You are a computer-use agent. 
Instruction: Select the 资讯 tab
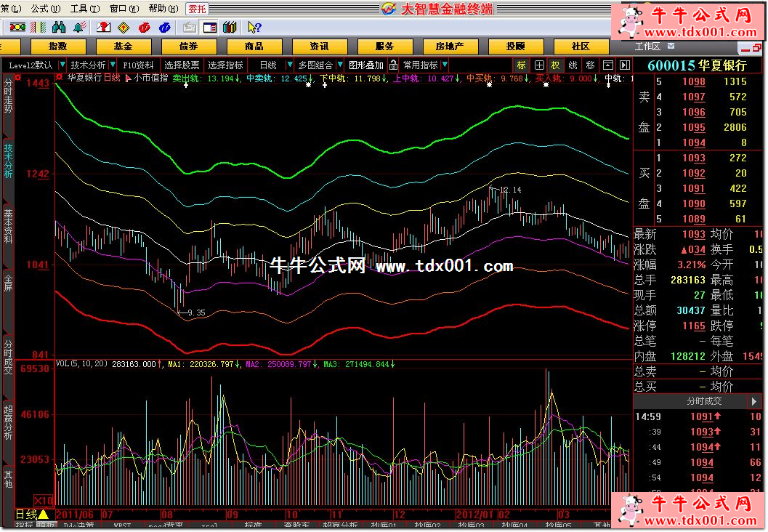tap(320, 47)
